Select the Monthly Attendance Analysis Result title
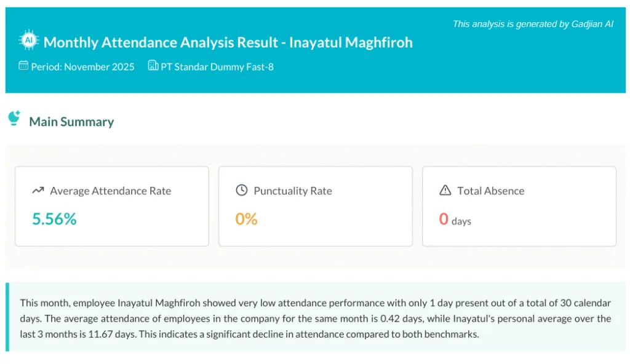The height and width of the screenshot is (364, 630). click(228, 42)
